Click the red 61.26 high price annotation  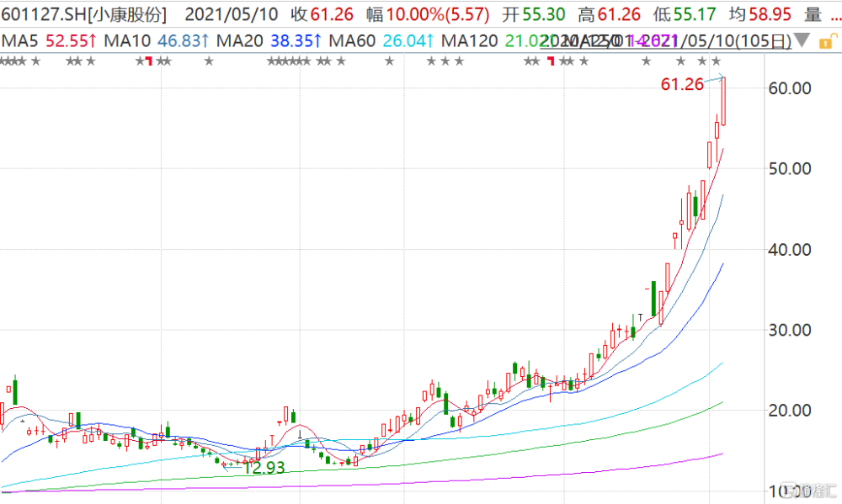click(x=682, y=84)
